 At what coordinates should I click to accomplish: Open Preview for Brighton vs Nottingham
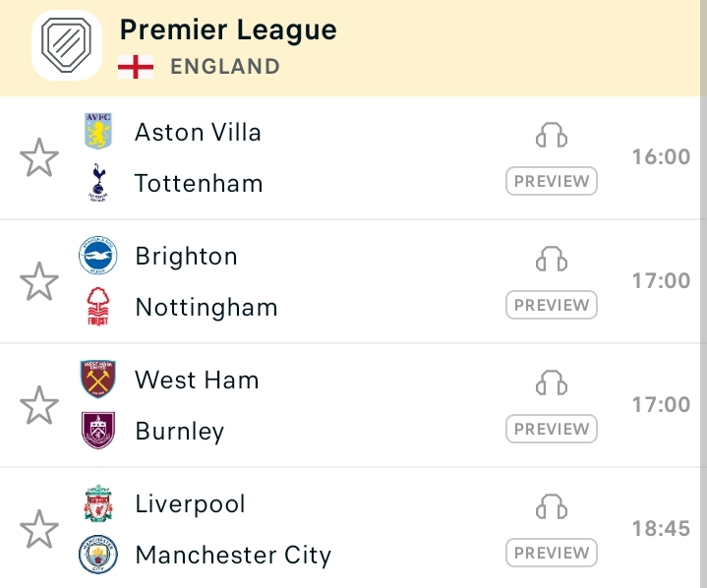[552, 305]
